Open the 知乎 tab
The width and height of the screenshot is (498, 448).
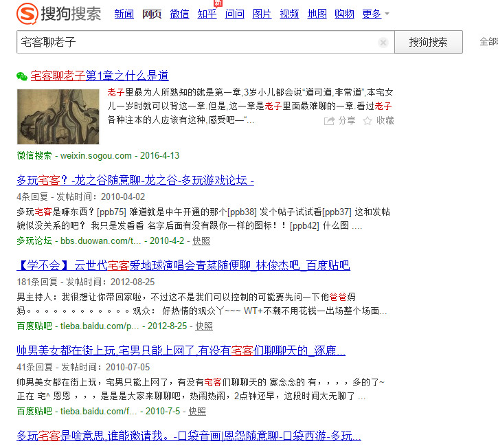click(x=207, y=14)
